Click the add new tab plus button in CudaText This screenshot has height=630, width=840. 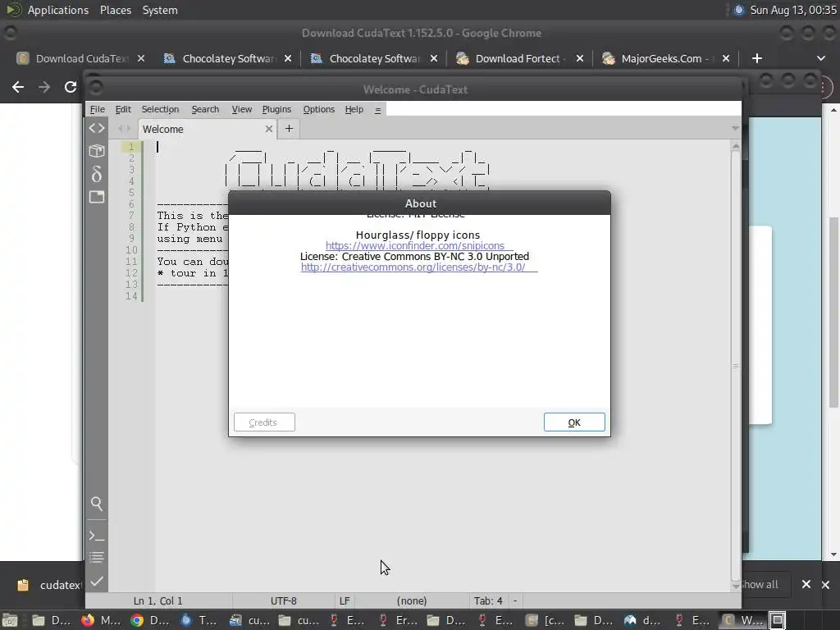[x=289, y=129]
